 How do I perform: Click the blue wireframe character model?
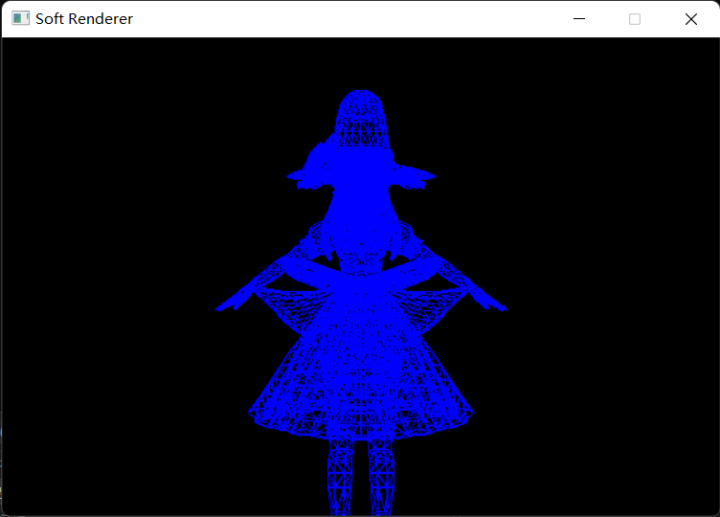[x=361, y=303]
